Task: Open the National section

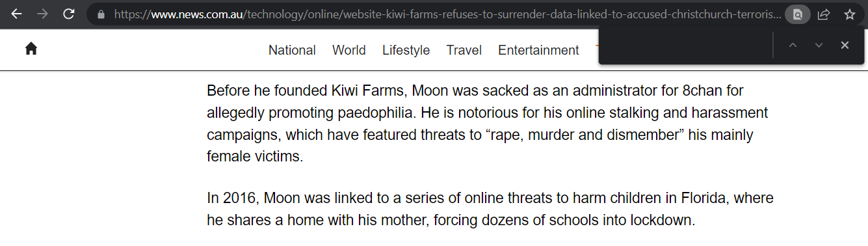Action: tap(292, 50)
